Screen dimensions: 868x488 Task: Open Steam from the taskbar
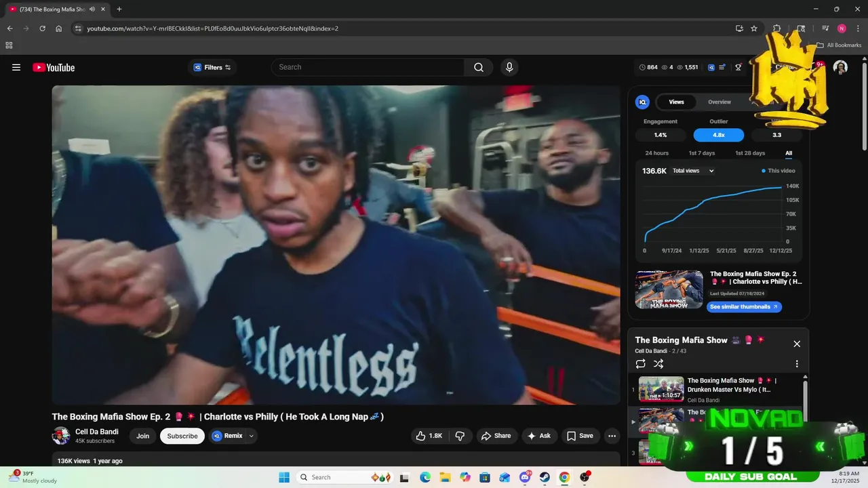[545, 477]
